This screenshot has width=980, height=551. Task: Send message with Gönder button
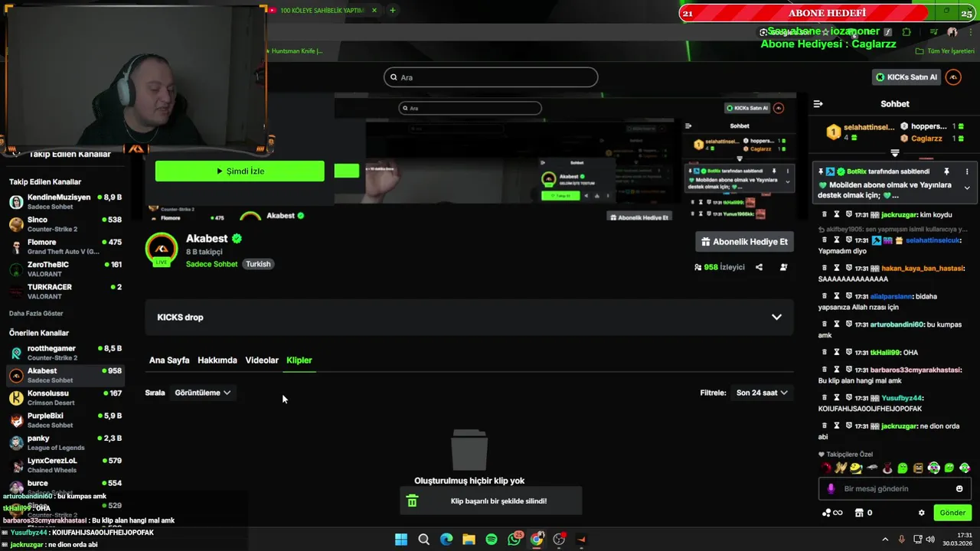coord(952,513)
